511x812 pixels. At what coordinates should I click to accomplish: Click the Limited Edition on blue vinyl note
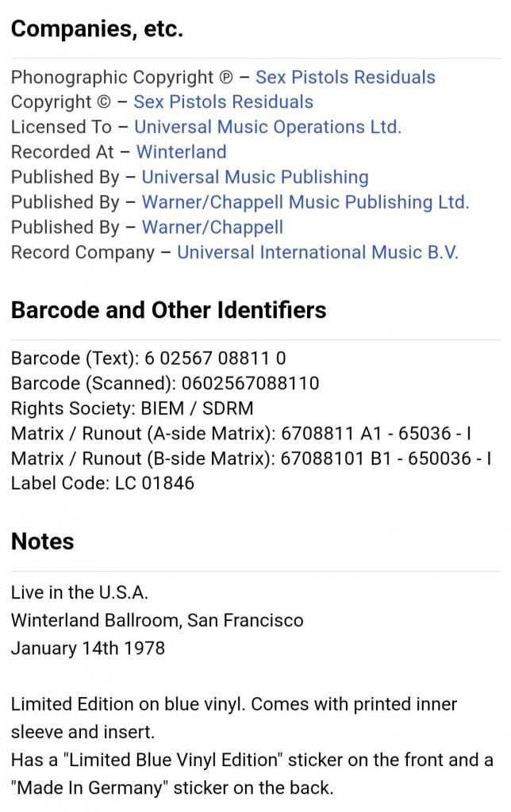[x=234, y=718]
